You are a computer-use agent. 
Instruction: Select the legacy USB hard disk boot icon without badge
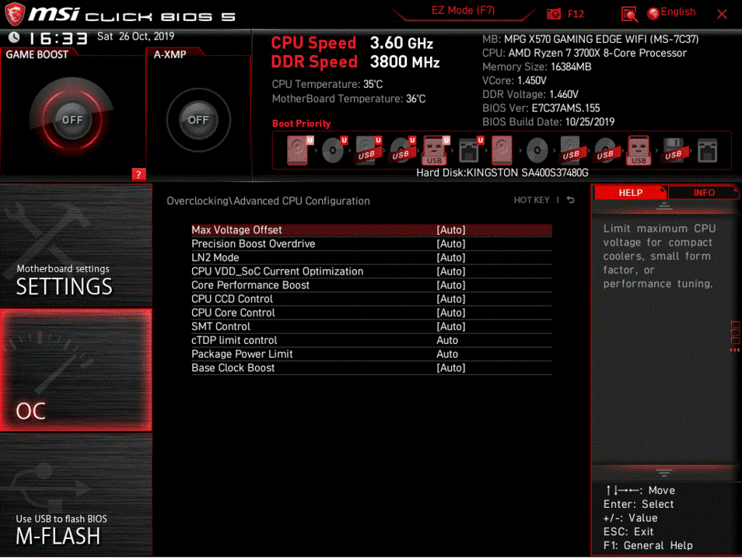coord(571,150)
